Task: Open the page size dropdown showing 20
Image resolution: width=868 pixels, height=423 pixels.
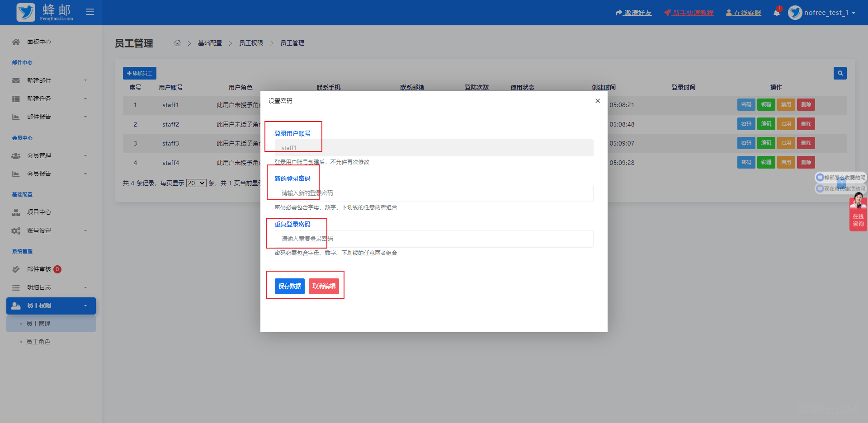Action: (x=196, y=183)
